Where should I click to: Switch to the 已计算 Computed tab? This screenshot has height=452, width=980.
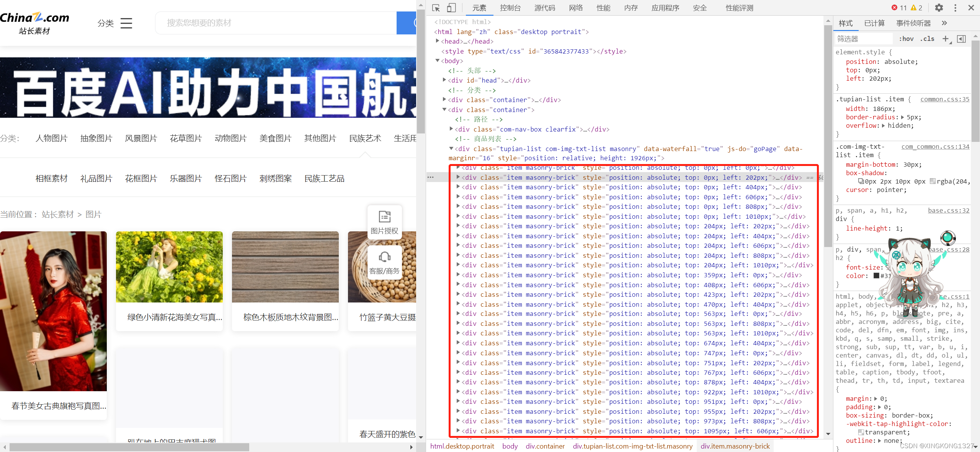(874, 23)
